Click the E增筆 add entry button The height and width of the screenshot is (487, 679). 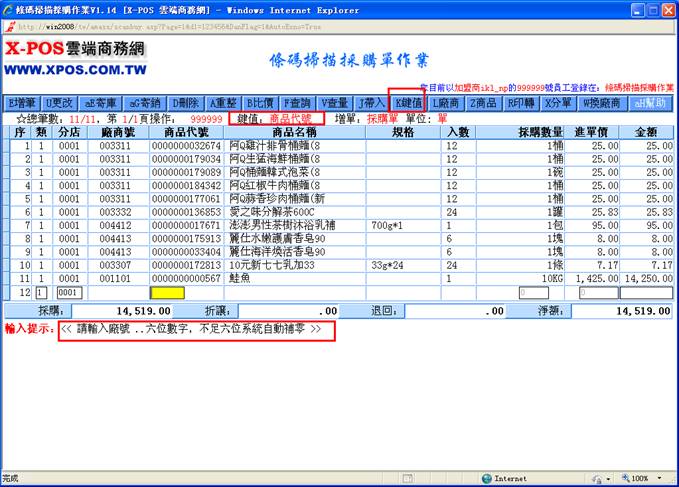(x=22, y=103)
